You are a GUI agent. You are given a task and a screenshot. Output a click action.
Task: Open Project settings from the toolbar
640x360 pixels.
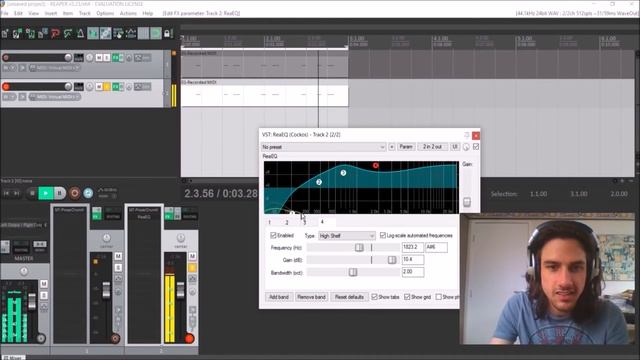(42, 33)
